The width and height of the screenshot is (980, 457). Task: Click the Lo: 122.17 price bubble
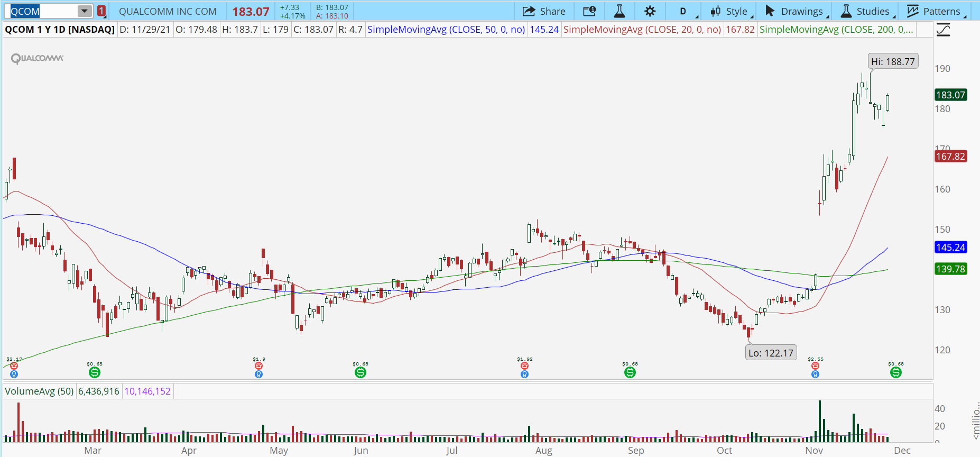(x=771, y=353)
